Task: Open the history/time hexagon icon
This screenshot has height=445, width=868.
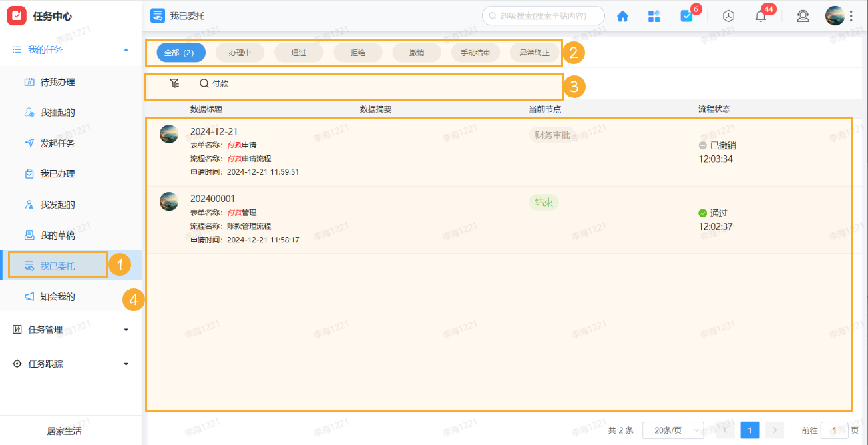Action: click(x=728, y=15)
